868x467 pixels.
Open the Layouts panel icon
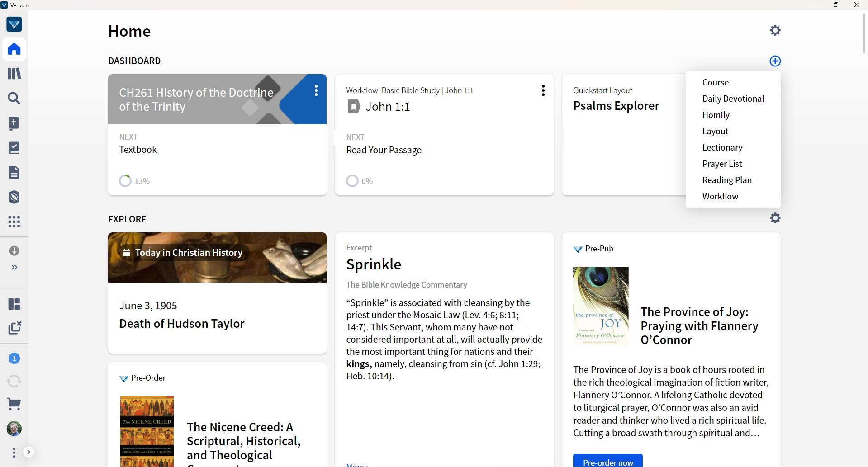click(14, 304)
